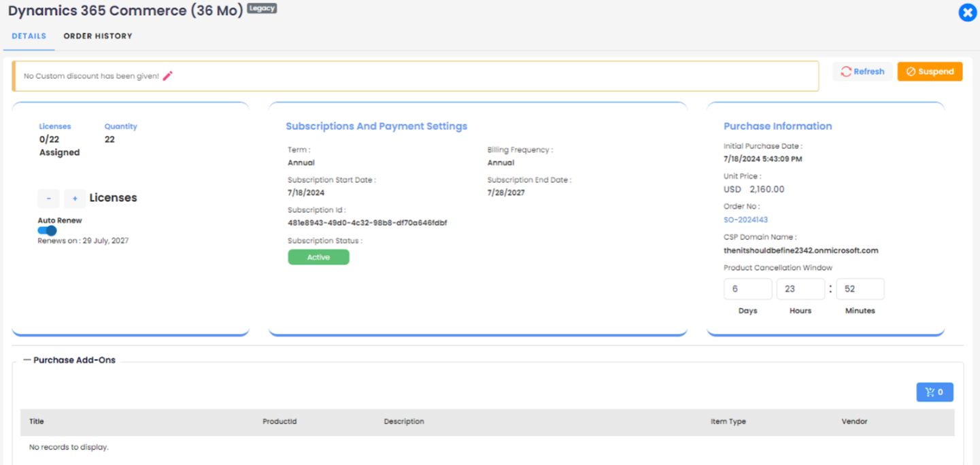Click the Purchase Information heading
The height and width of the screenshot is (465, 980).
coord(777,126)
